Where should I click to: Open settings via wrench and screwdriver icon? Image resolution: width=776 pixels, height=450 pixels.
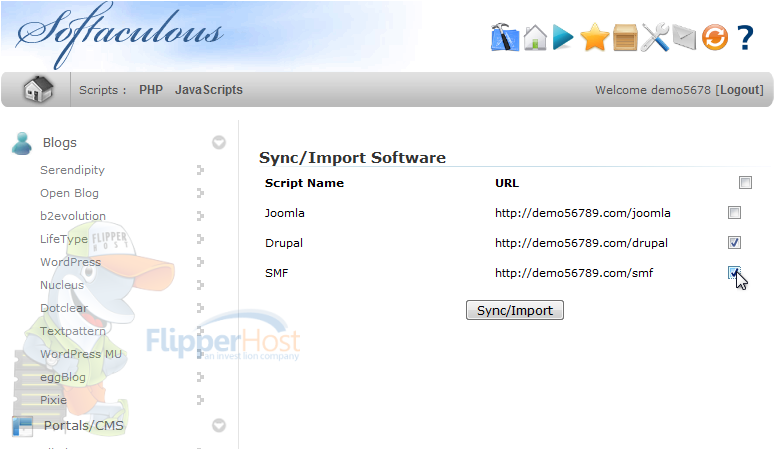655,38
